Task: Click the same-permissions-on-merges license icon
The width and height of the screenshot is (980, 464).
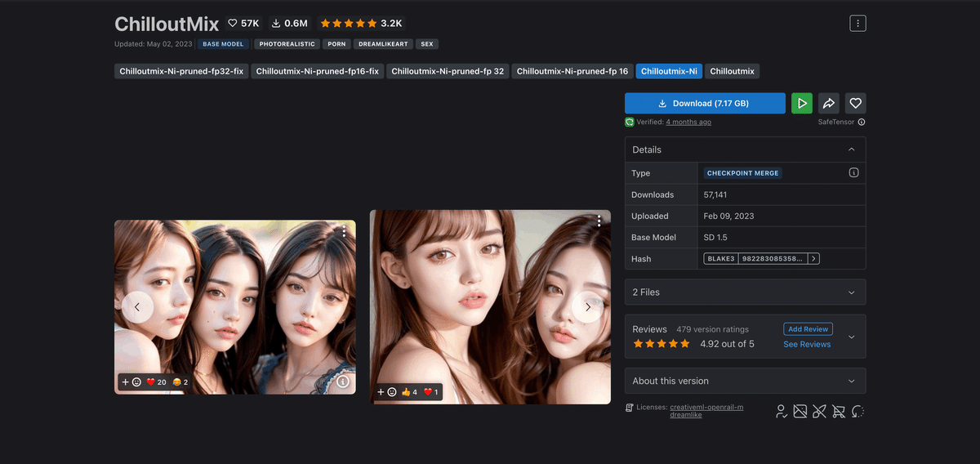Action: point(857,411)
